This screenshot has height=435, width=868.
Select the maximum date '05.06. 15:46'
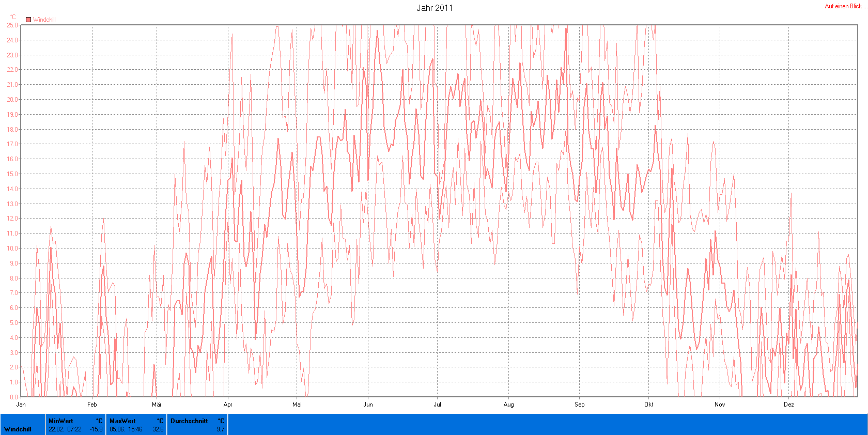point(126,429)
